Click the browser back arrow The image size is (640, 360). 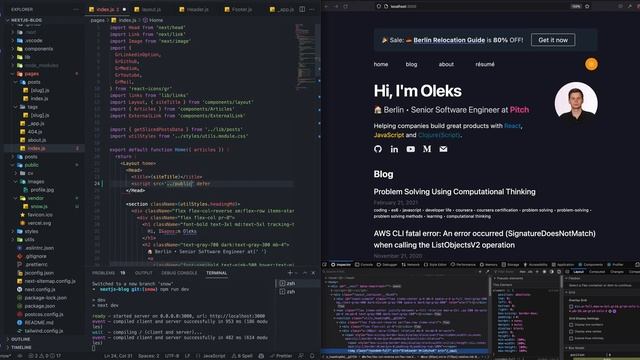tap(327, 7)
